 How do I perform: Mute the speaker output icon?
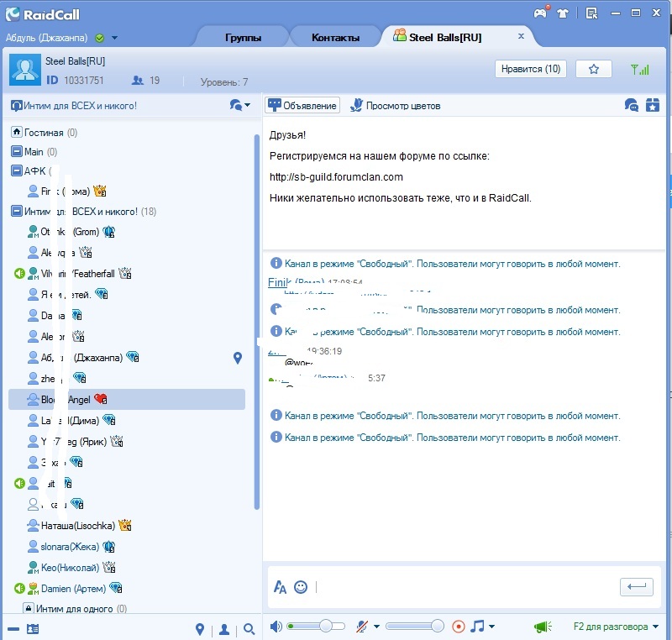pos(276,627)
